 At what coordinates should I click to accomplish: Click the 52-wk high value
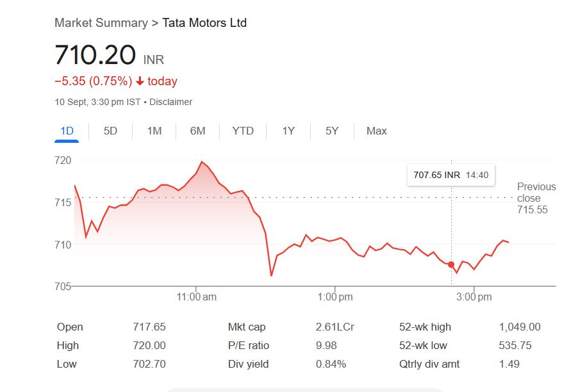pos(519,327)
